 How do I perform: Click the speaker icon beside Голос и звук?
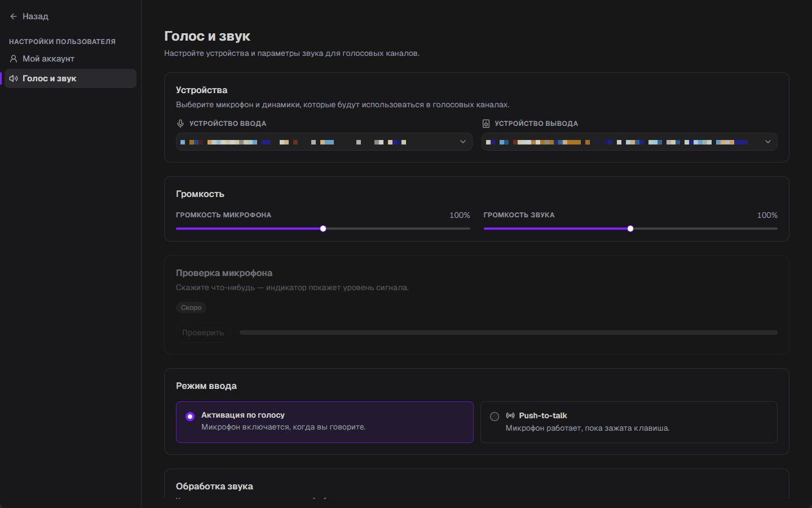pos(14,78)
